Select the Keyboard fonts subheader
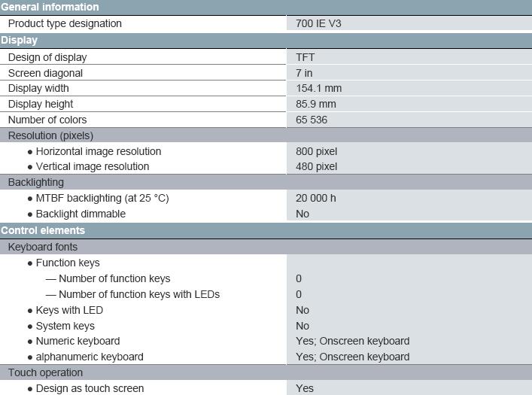 point(266,247)
